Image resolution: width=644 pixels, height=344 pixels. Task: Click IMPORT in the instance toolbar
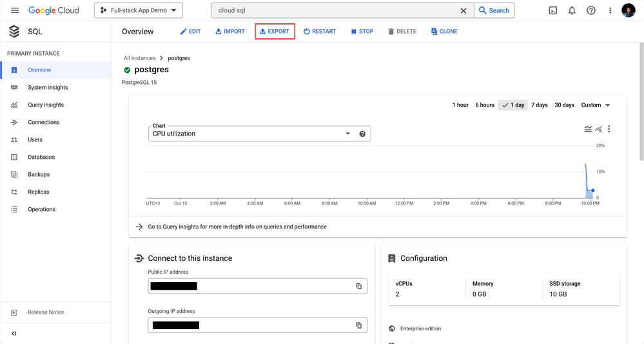click(x=230, y=31)
